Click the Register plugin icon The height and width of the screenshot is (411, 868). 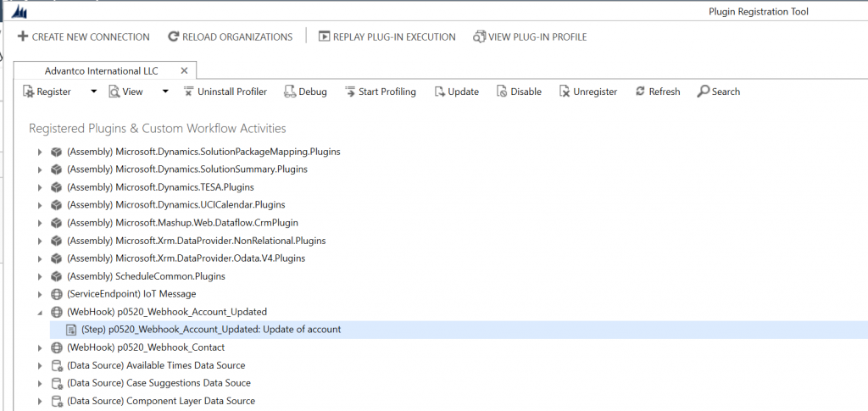(29, 92)
